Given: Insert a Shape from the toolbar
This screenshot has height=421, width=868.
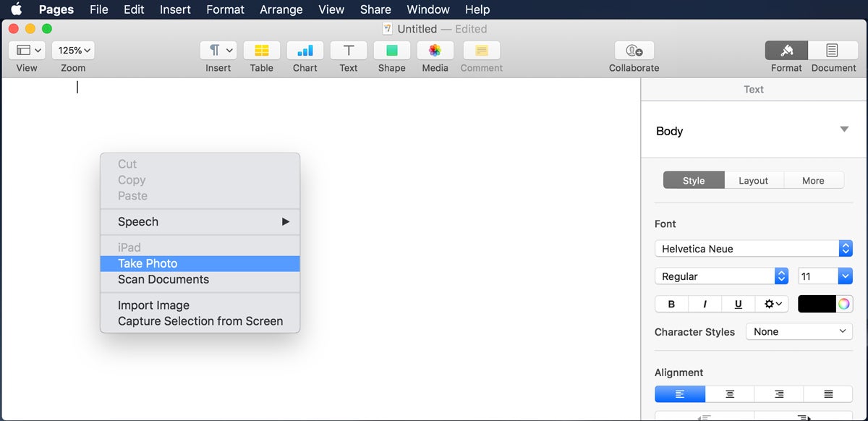Looking at the screenshot, I should click(392, 50).
